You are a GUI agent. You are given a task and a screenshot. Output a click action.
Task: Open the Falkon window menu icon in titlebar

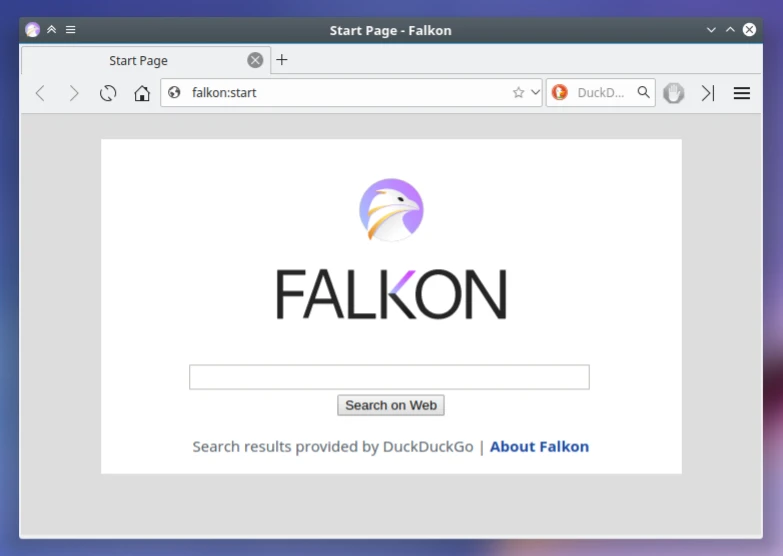coord(32,30)
